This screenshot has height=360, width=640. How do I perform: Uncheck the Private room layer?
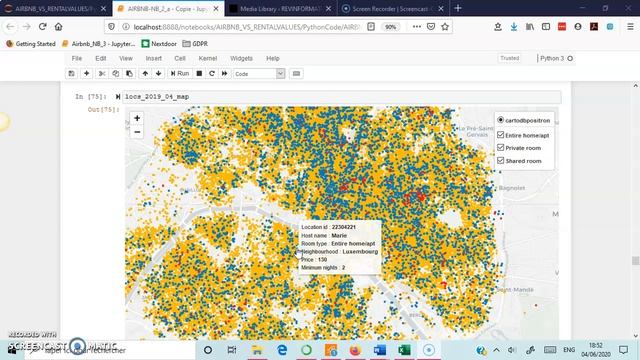500,147
